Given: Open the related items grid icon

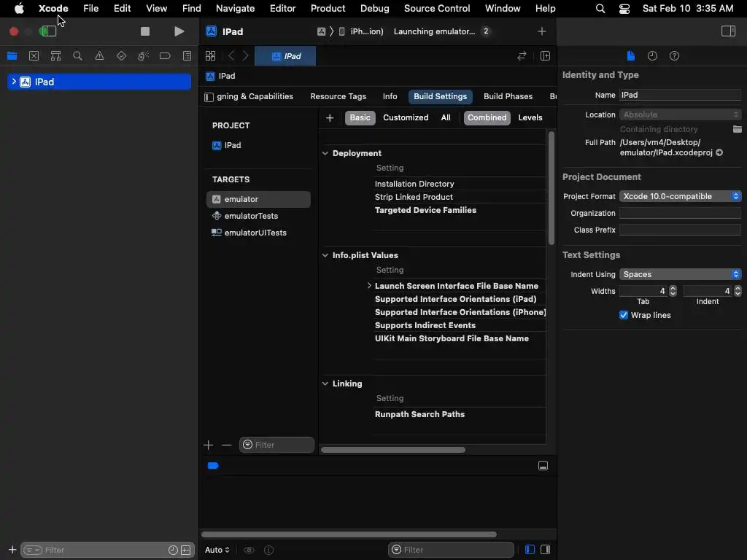Looking at the screenshot, I should pyautogui.click(x=210, y=55).
